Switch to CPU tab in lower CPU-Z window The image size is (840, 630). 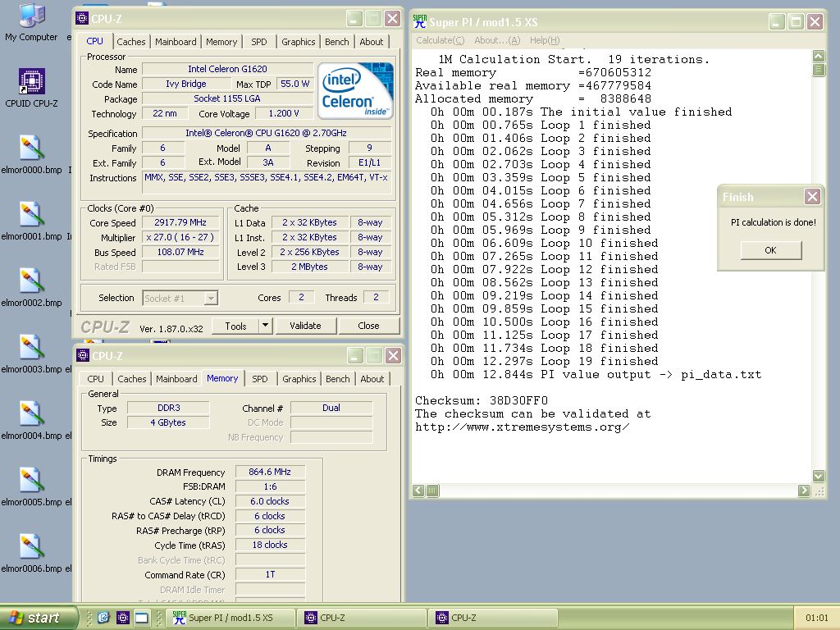[95, 379]
